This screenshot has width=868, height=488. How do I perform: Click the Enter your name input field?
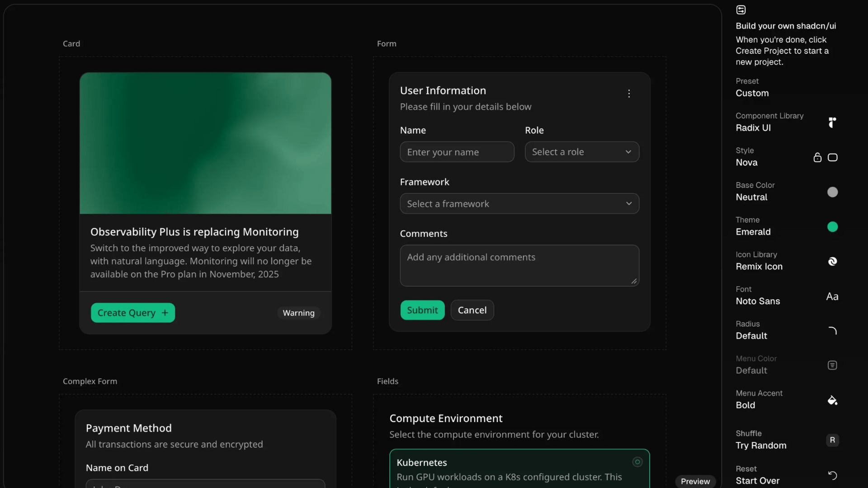click(x=457, y=152)
